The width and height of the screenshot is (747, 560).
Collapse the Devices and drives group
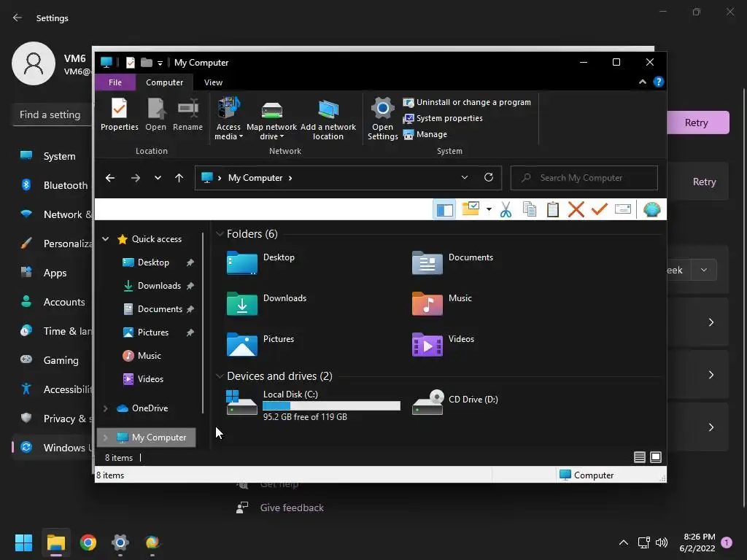tap(220, 376)
